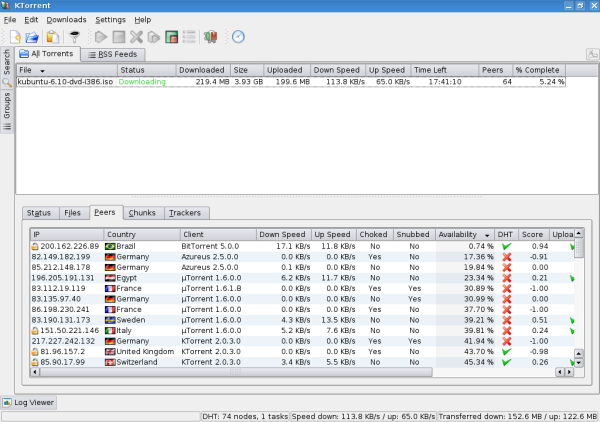Viewport: 600px width, 422px height.
Task: Click the green-red QM toolbar icon
Action: (x=210, y=37)
